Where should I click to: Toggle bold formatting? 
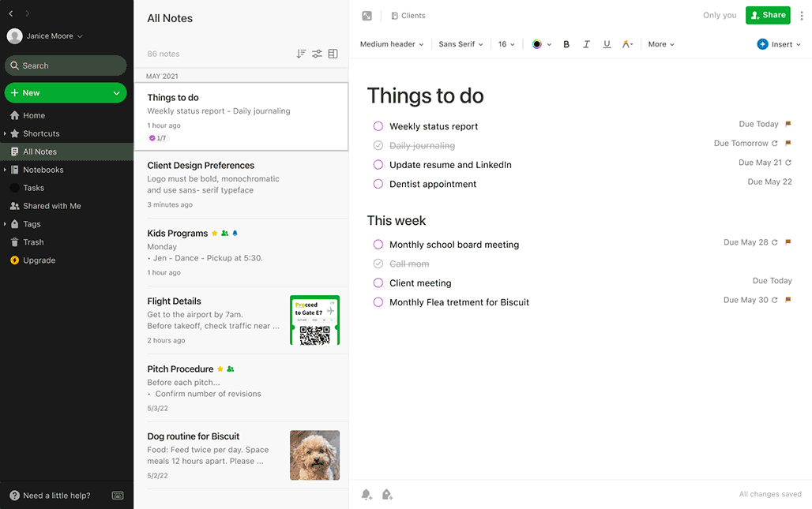[x=566, y=43]
